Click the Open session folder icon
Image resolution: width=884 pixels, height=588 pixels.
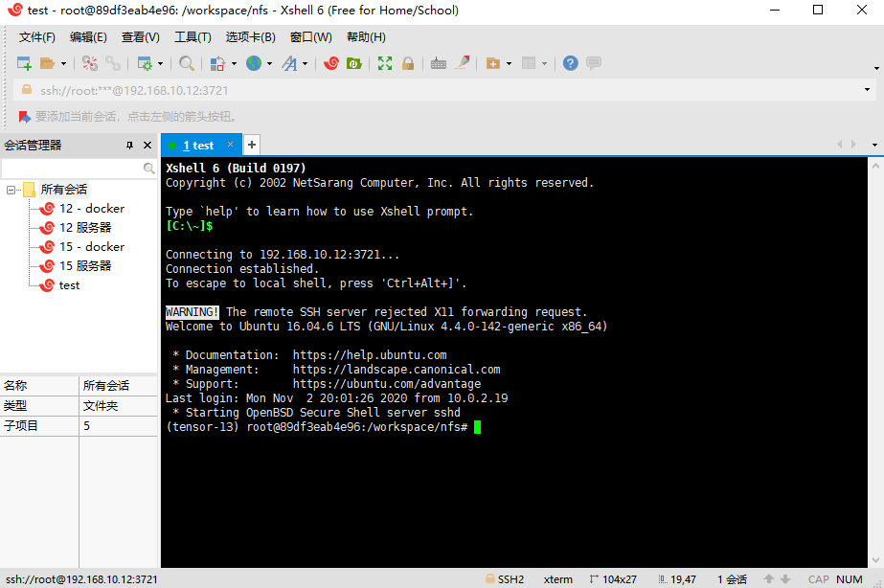coord(47,63)
